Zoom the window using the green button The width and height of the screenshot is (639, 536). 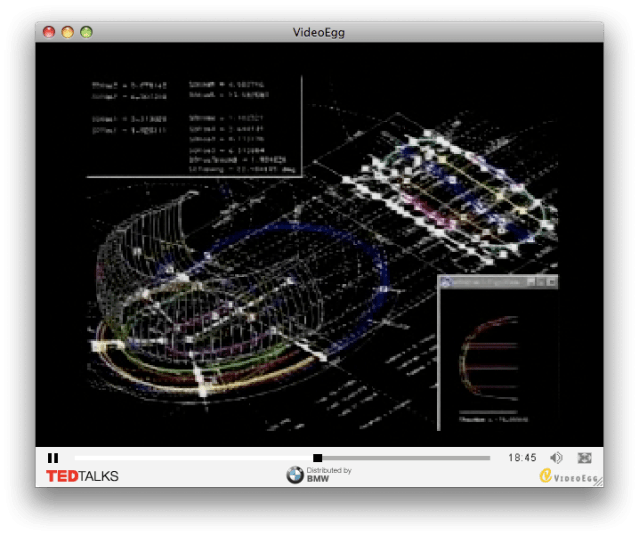[x=86, y=32]
